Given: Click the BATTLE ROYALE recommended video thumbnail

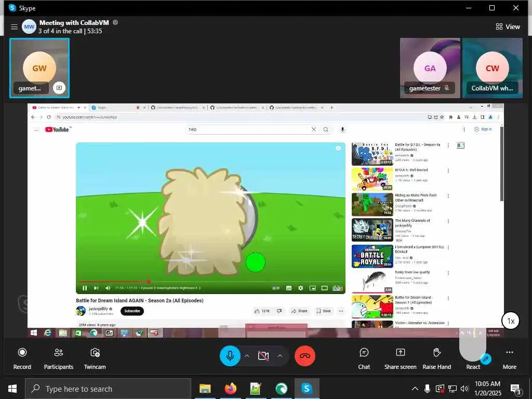Looking at the screenshot, I should [x=372, y=256].
